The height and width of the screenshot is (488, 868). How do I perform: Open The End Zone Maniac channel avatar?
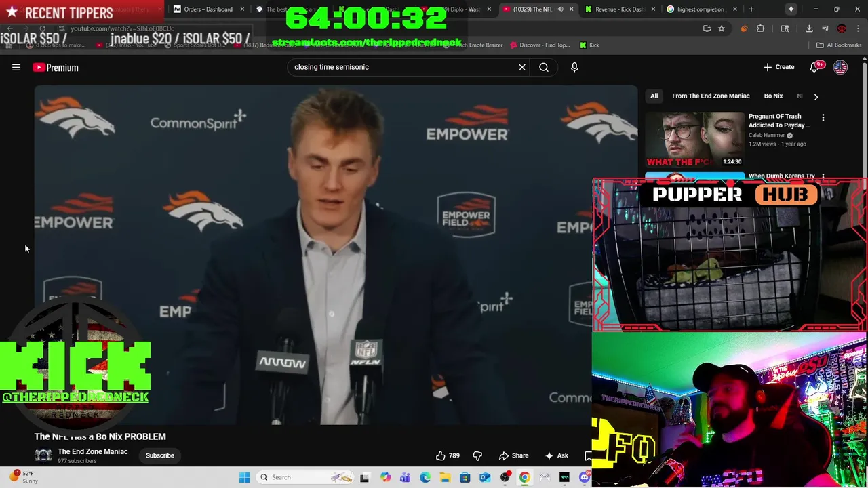[x=43, y=455]
